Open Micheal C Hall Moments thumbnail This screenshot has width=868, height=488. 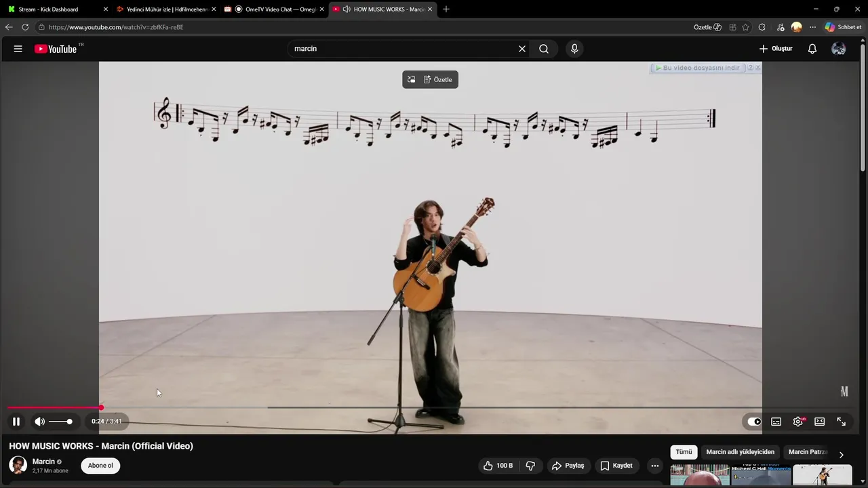point(761,476)
